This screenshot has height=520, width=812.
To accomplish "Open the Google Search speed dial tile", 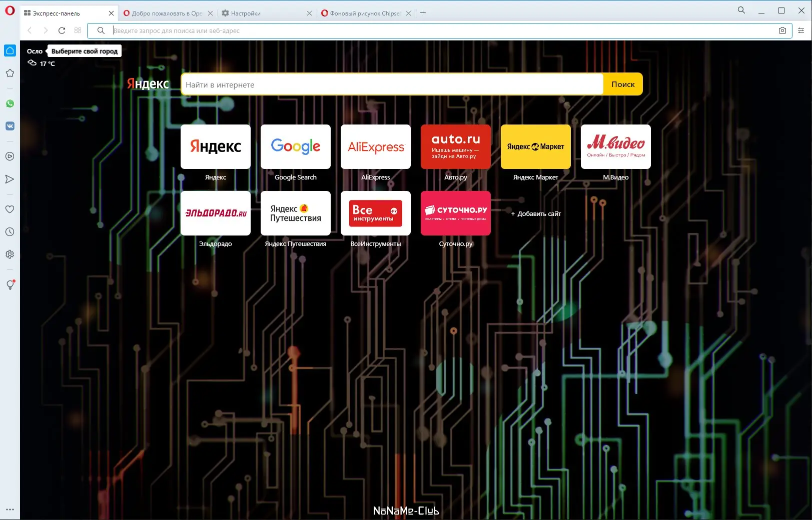I will click(296, 146).
